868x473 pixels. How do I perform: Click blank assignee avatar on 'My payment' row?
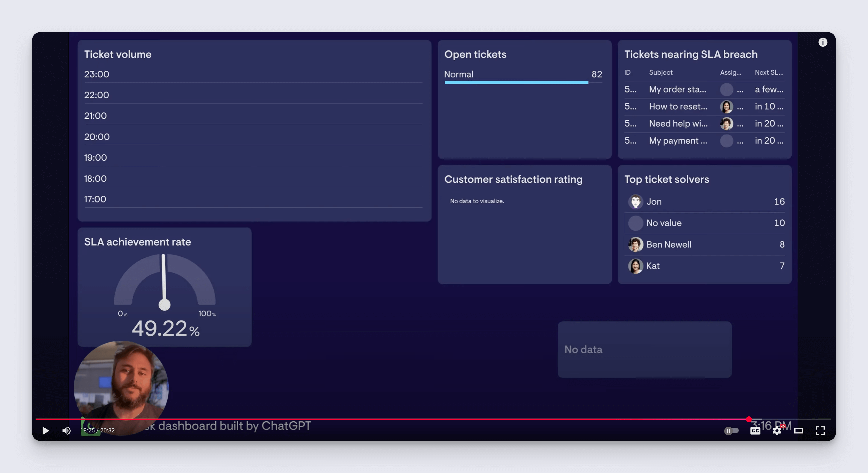tap(726, 141)
